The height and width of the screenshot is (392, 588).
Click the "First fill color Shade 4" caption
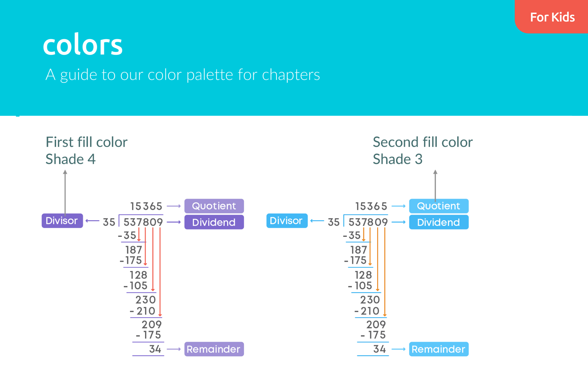86,151
